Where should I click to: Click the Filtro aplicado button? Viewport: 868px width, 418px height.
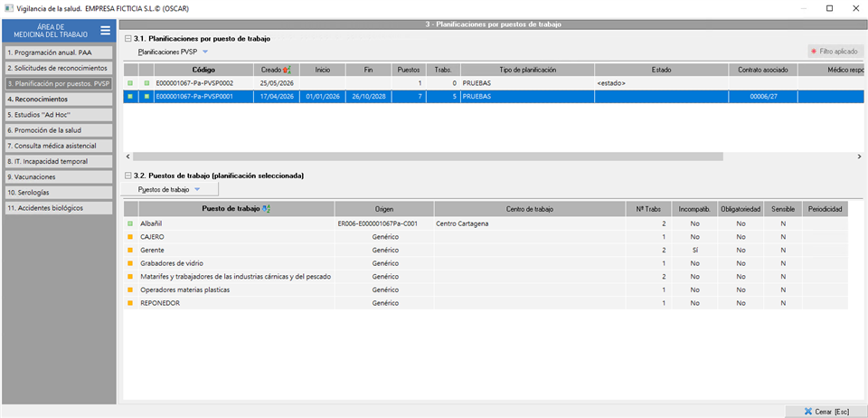tap(835, 52)
